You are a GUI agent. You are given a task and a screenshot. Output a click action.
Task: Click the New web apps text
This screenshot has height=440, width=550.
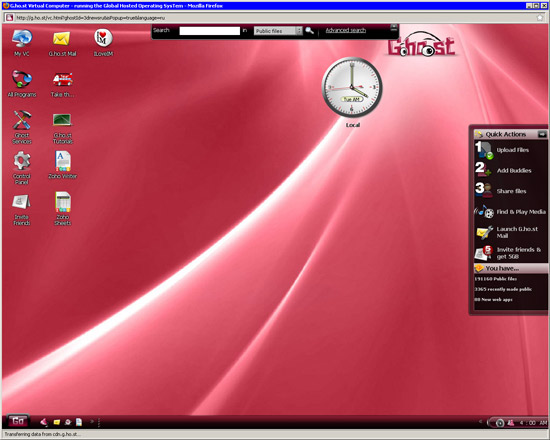tap(493, 300)
